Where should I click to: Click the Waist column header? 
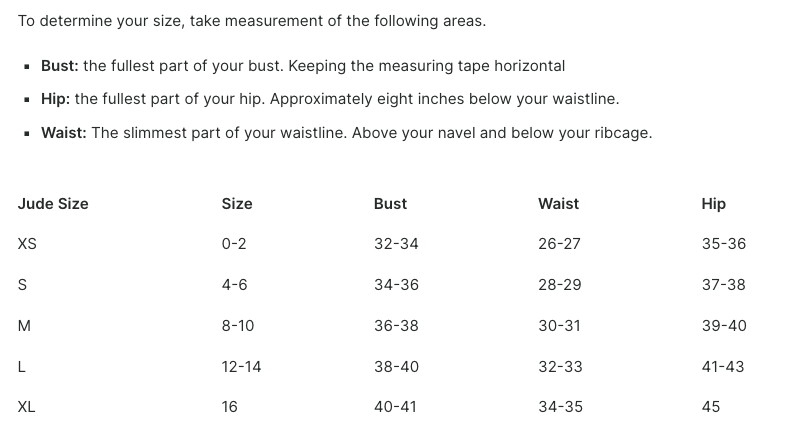tap(558, 204)
